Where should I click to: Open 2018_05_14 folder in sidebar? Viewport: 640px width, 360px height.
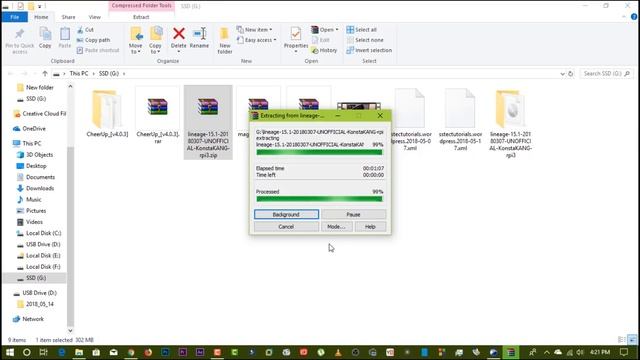pyautogui.click(x=35, y=304)
